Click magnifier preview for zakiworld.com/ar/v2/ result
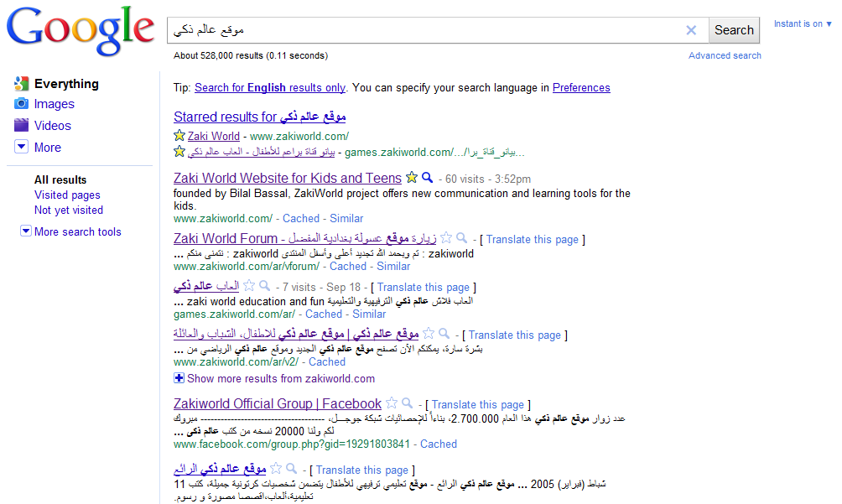Image resolution: width=842 pixels, height=504 pixels. pos(444,333)
